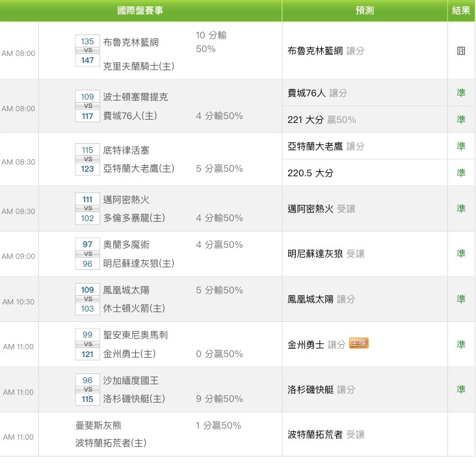Open 費城76人(主) in the match column
This screenshot has width=476, height=467.
(x=130, y=116)
